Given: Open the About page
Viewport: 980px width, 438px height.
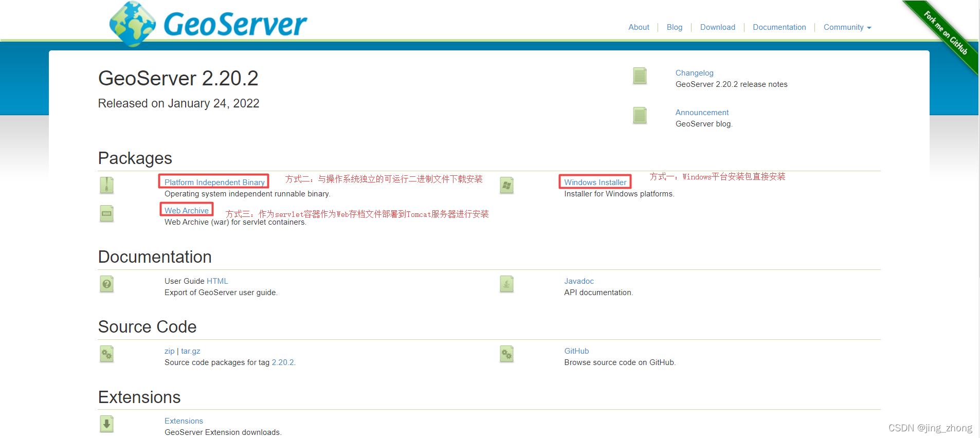Looking at the screenshot, I should (x=639, y=27).
